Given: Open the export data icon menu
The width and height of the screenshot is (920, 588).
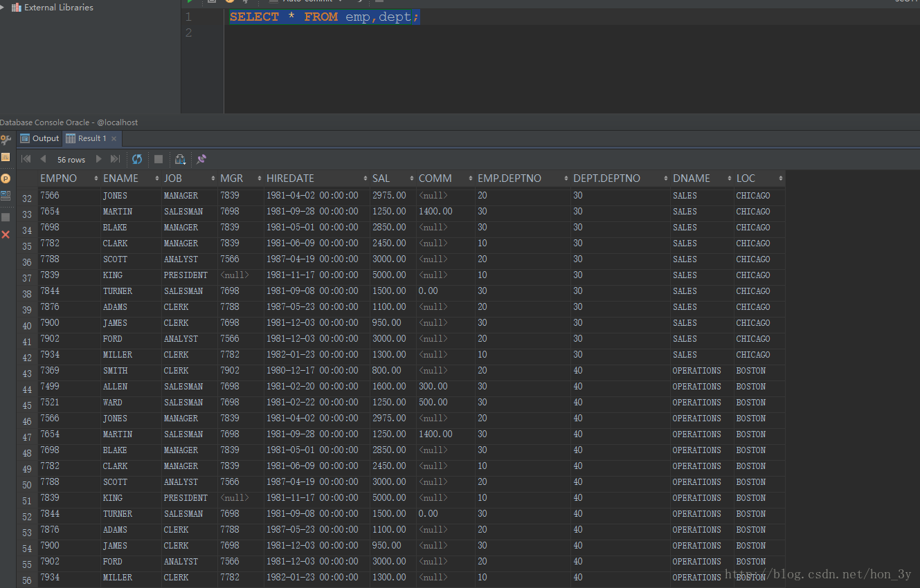Looking at the screenshot, I should coord(180,159).
